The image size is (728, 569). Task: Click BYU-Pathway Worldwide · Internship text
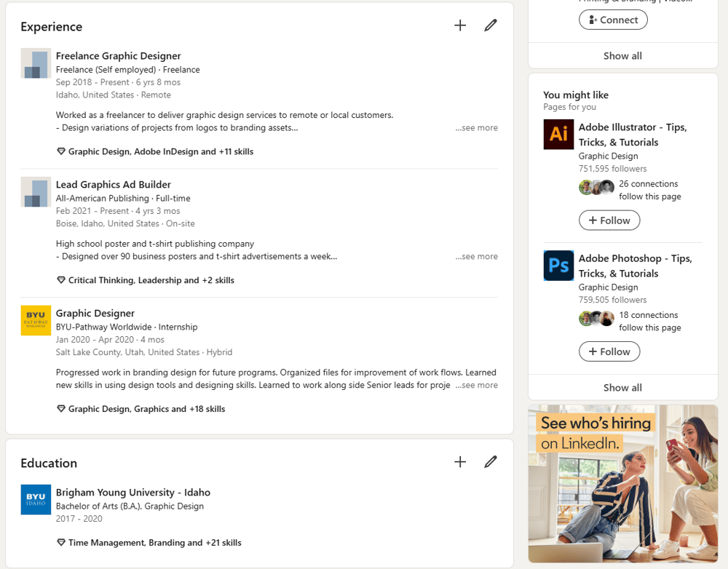tap(127, 327)
